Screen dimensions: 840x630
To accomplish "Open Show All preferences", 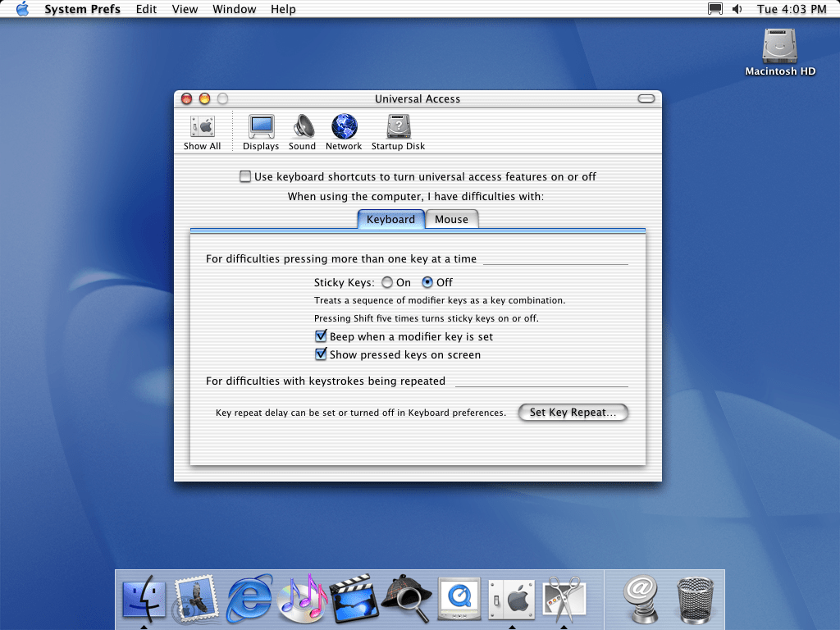I will pos(202,132).
